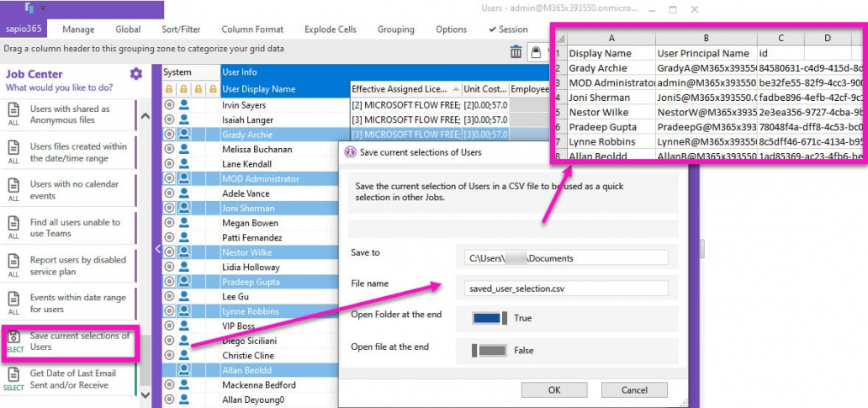Open the Find all users unable to use Teams job
The image size is (868, 408).
click(x=69, y=227)
